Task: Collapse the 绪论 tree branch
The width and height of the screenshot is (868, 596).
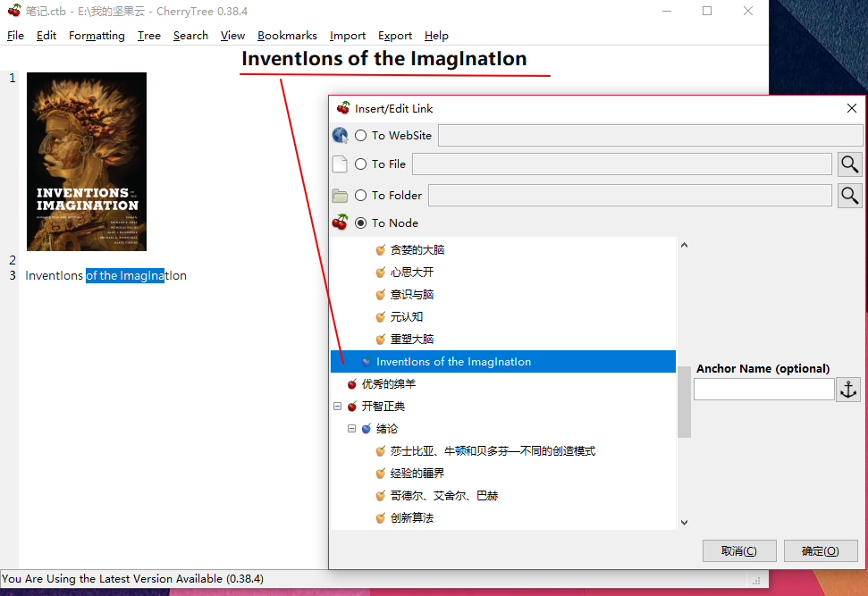Action: 351,428
